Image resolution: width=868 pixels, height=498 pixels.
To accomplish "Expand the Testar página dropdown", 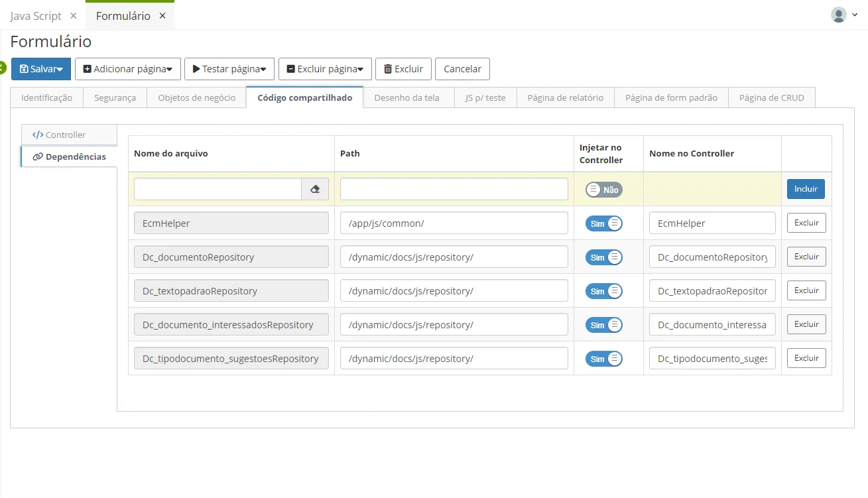I will 229,69.
